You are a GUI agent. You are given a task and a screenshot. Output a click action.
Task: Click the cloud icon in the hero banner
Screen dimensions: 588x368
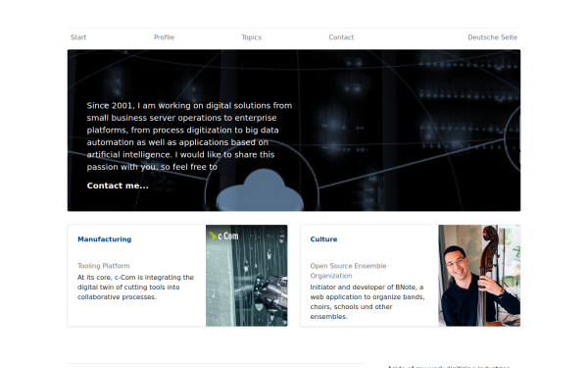click(x=260, y=190)
